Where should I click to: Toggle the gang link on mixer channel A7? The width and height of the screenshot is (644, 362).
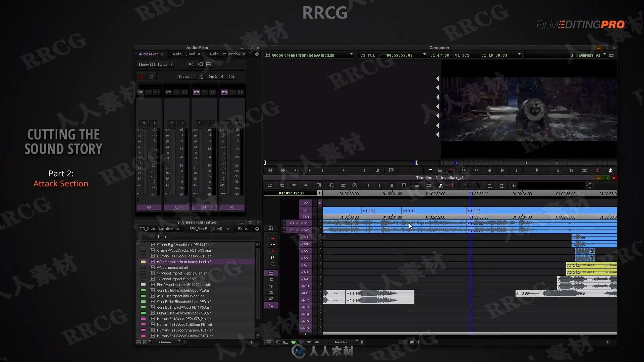tap(197, 92)
